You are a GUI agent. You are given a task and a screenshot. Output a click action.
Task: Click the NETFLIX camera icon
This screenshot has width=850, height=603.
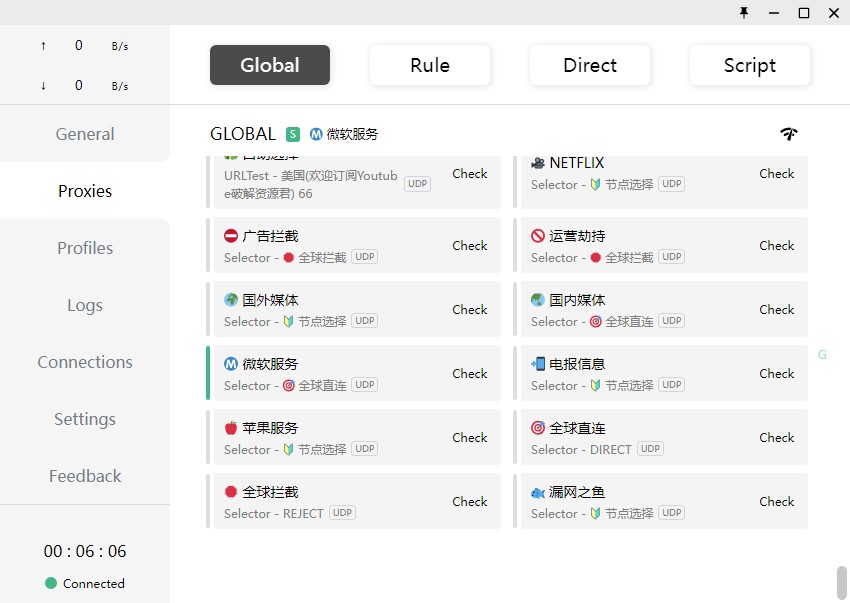pos(538,163)
